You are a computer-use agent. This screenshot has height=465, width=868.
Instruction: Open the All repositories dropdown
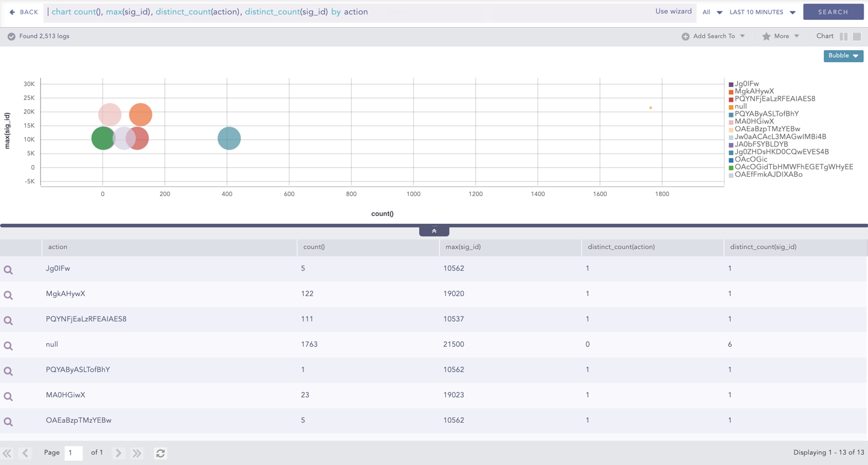coord(712,12)
